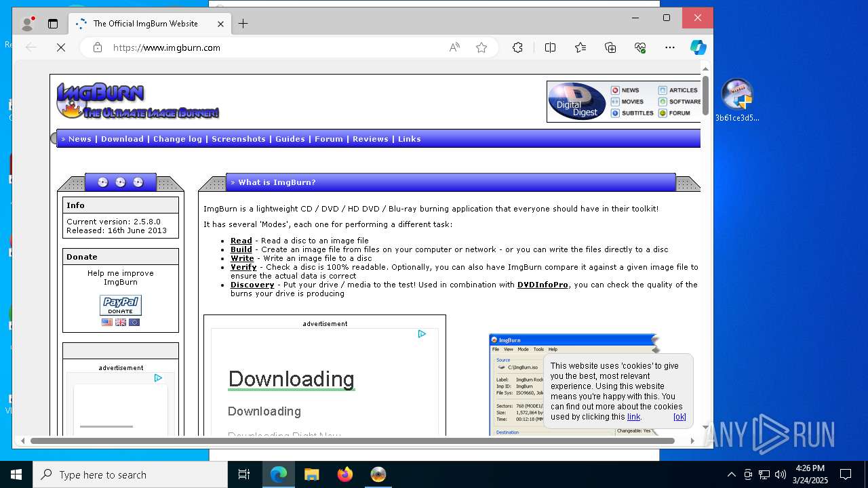
Task: Open a new browser tab
Action: click(243, 24)
